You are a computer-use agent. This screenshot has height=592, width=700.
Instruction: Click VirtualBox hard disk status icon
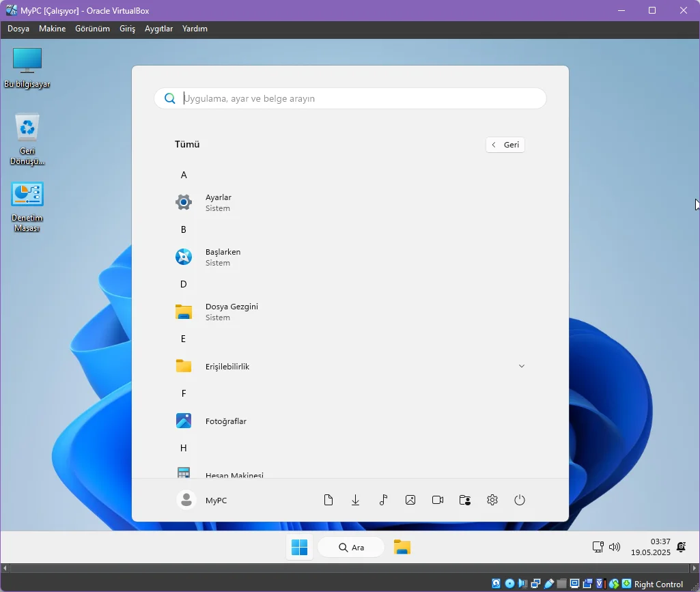pos(496,584)
